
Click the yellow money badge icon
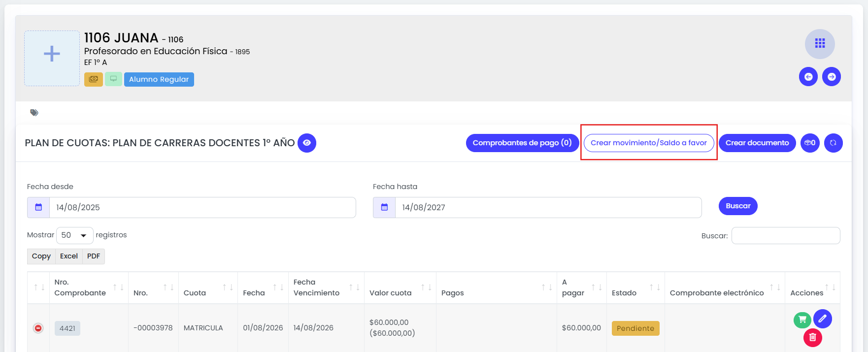tap(94, 79)
